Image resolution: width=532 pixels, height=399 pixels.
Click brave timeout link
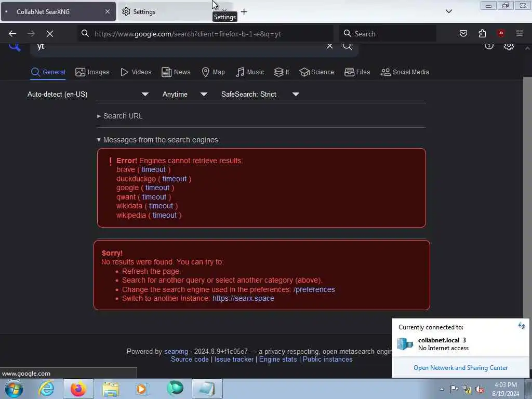point(154,170)
